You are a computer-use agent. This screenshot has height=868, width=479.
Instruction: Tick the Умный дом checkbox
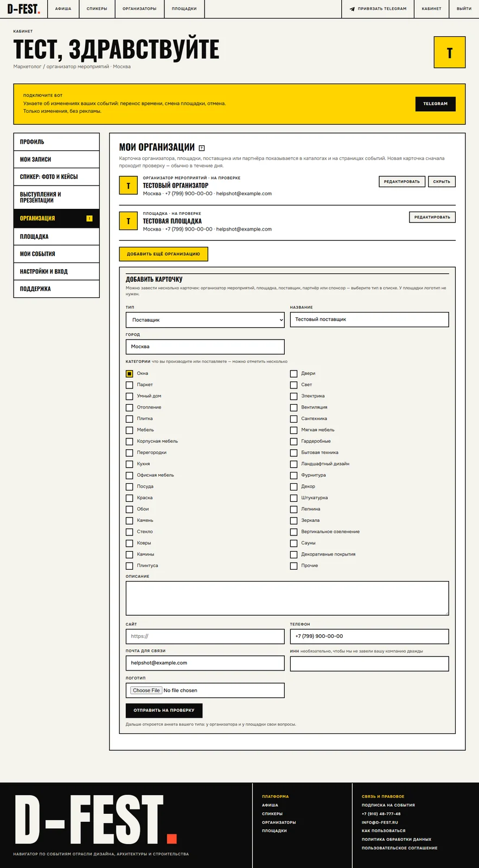coord(129,397)
